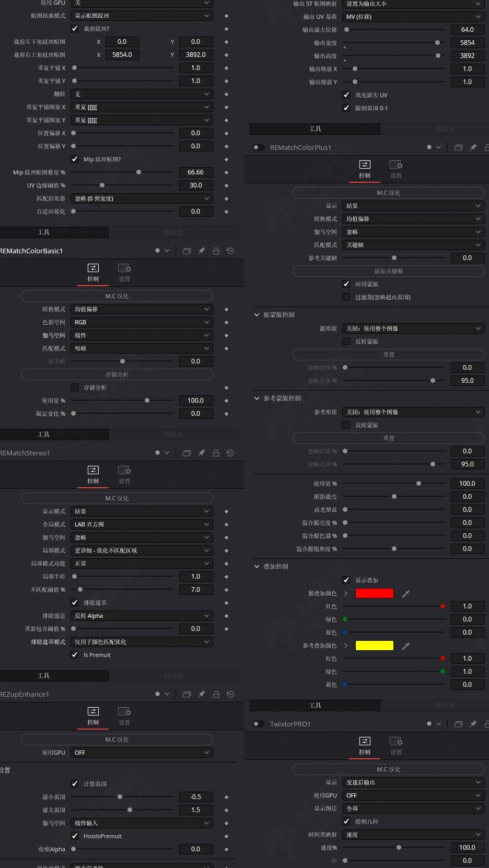The height and width of the screenshot is (868, 489).
Task: Click the REMatchColorPlus1 versions icon
Action: (x=458, y=147)
